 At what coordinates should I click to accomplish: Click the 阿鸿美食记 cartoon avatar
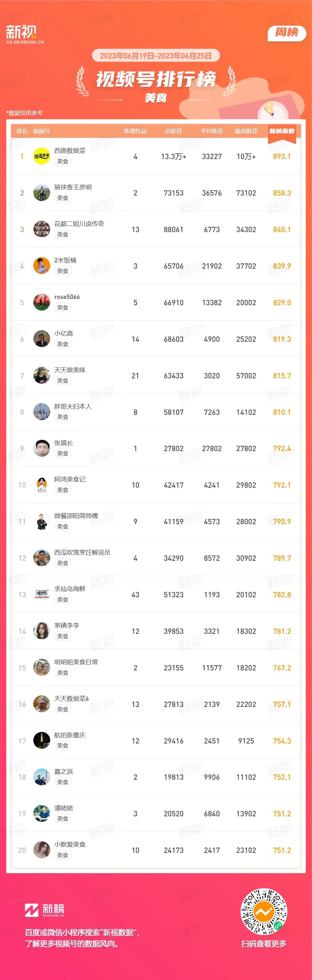click(42, 485)
